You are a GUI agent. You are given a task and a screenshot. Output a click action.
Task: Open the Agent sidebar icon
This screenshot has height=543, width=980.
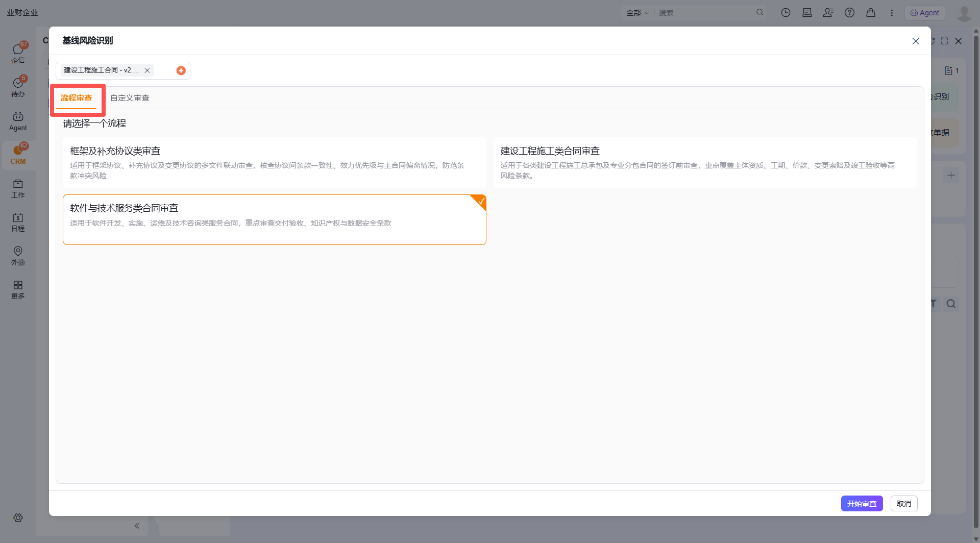click(x=18, y=121)
